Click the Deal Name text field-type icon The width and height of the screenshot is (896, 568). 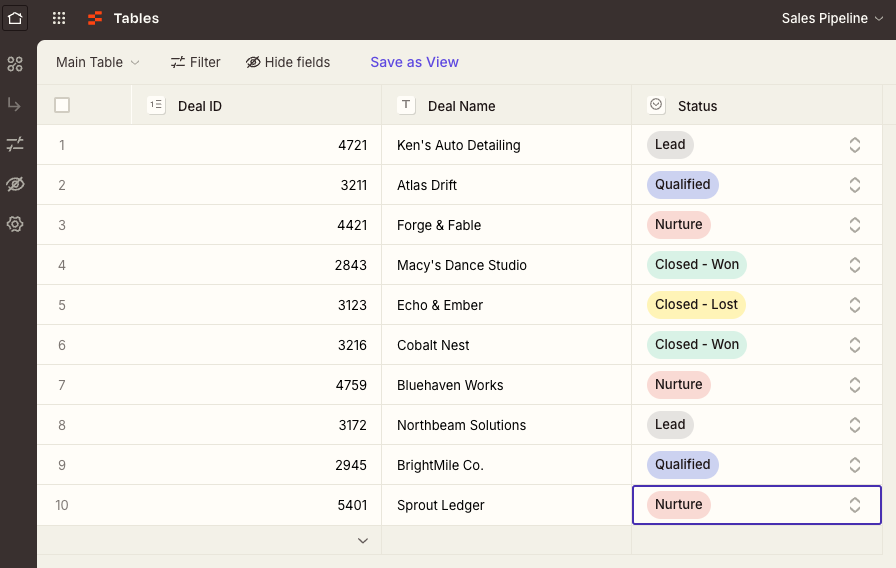pos(406,105)
